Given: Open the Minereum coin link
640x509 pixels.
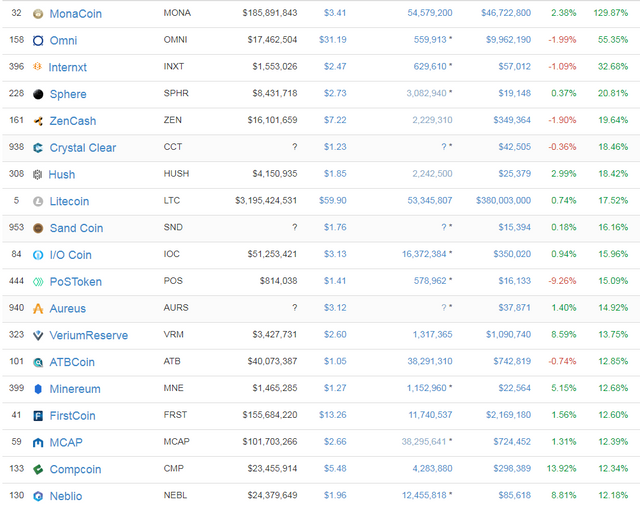Looking at the screenshot, I should pos(75,389).
